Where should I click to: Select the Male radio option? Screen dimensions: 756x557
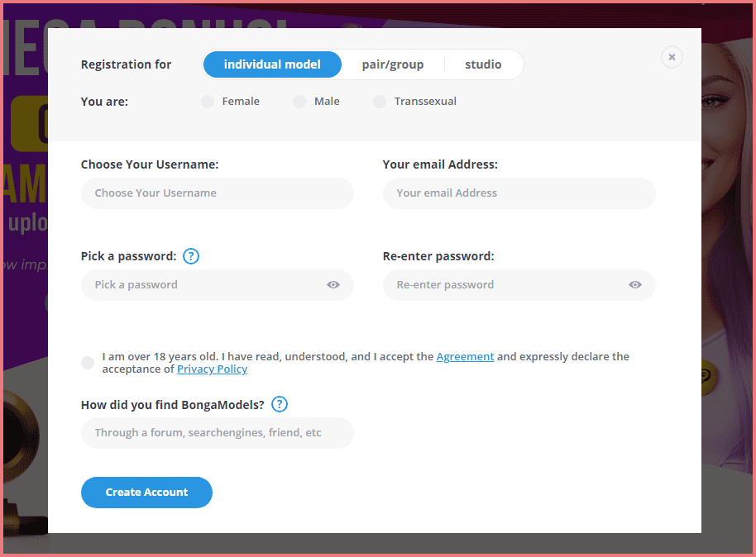pos(299,102)
